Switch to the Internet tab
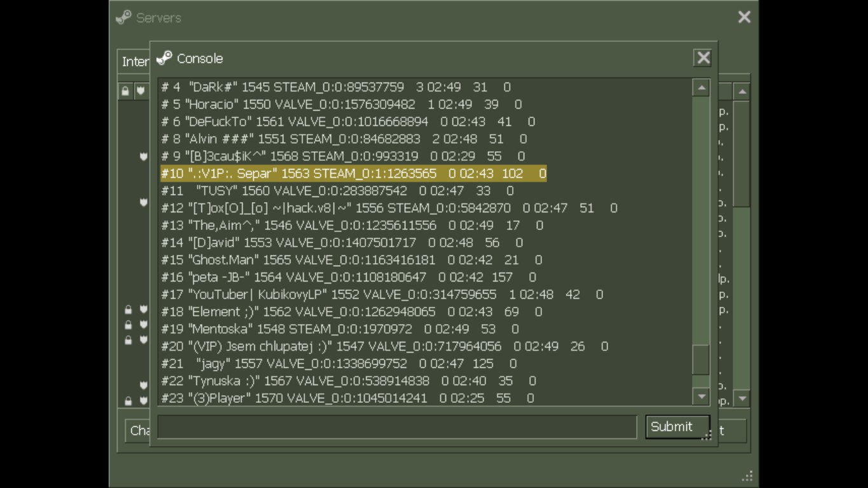This screenshot has width=868, height=488. [x=135, y=62]
